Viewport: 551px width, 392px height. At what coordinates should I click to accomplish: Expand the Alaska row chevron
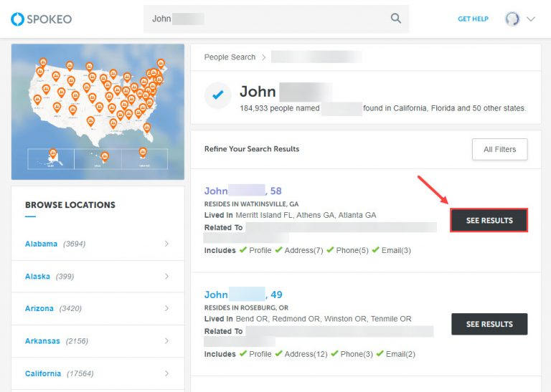(166, 277)
